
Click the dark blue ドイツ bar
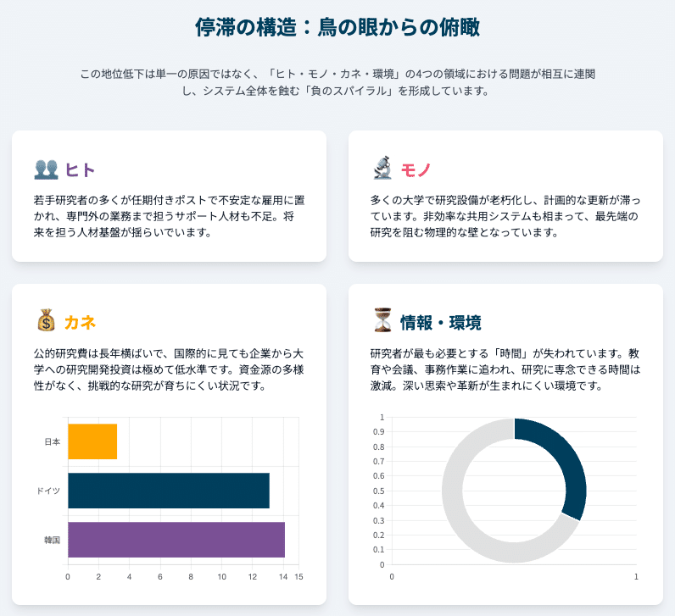pos(169,491)
